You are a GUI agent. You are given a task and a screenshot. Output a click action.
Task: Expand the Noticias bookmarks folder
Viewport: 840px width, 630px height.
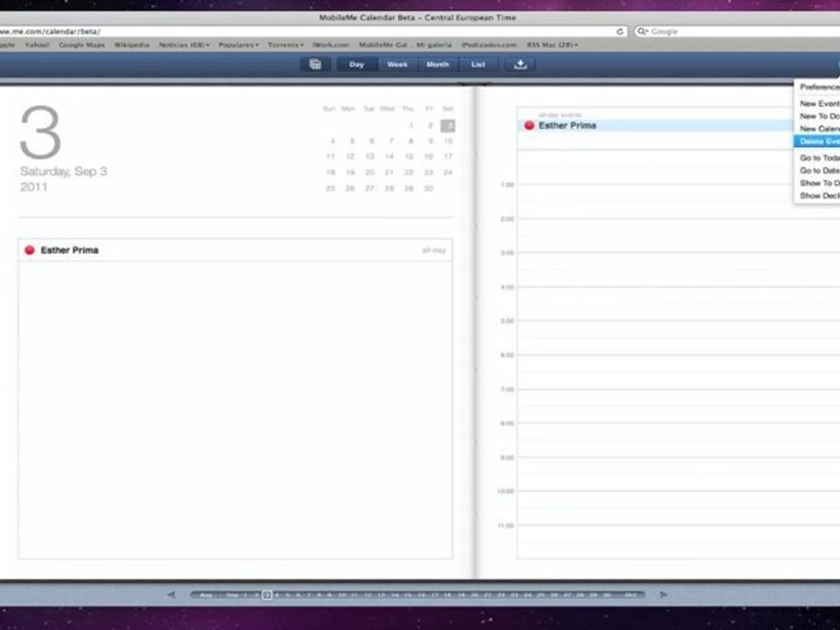click(x=184, y=45)
